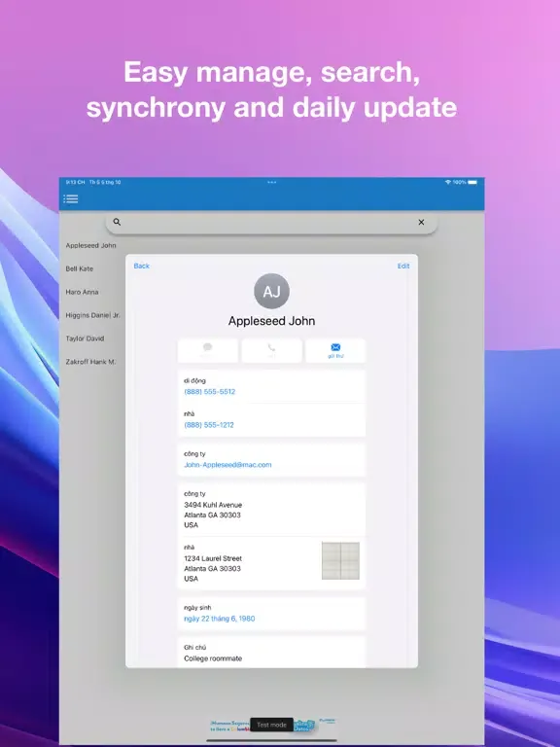Viewport: 560px width, 747px height.
Task: Select Haro Anna contact
Action: coord(82,292)
